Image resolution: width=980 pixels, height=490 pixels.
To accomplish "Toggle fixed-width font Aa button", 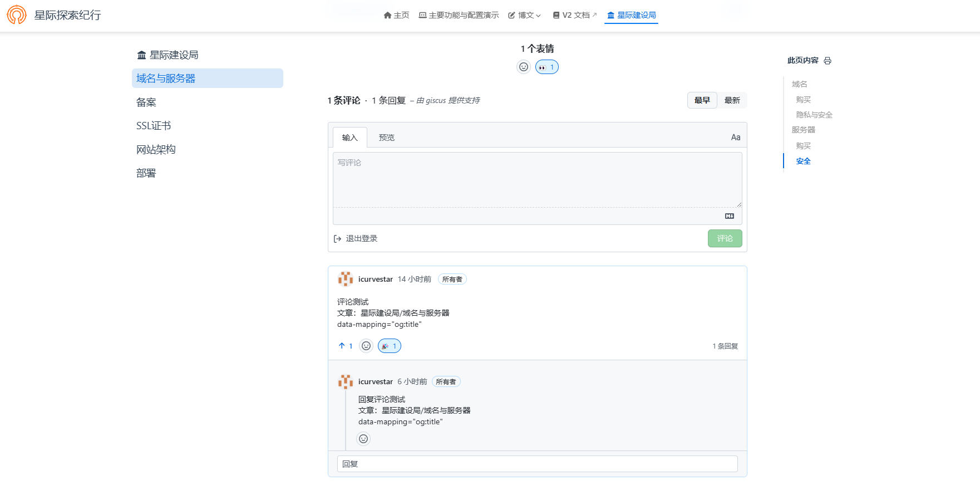I will tap(735, 137).
